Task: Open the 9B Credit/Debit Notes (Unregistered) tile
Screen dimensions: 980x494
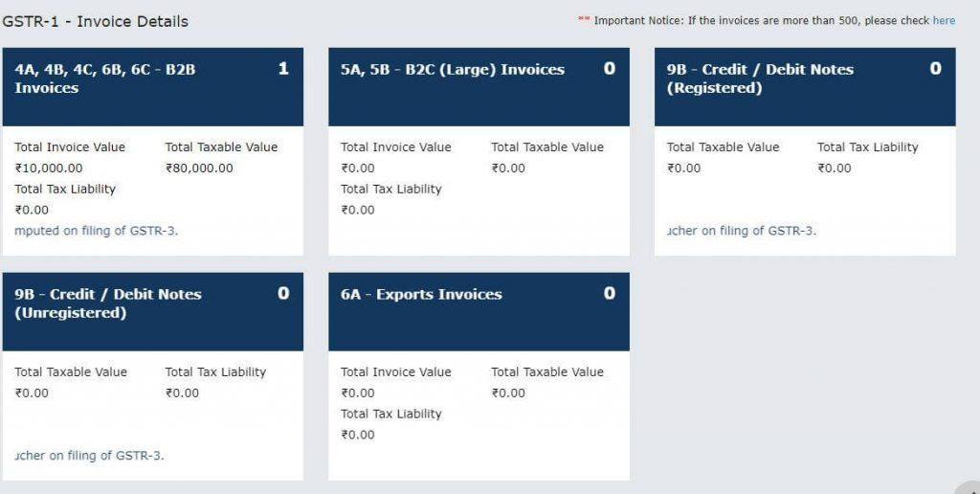Action: pyautogui.click(x=108, y=303)
